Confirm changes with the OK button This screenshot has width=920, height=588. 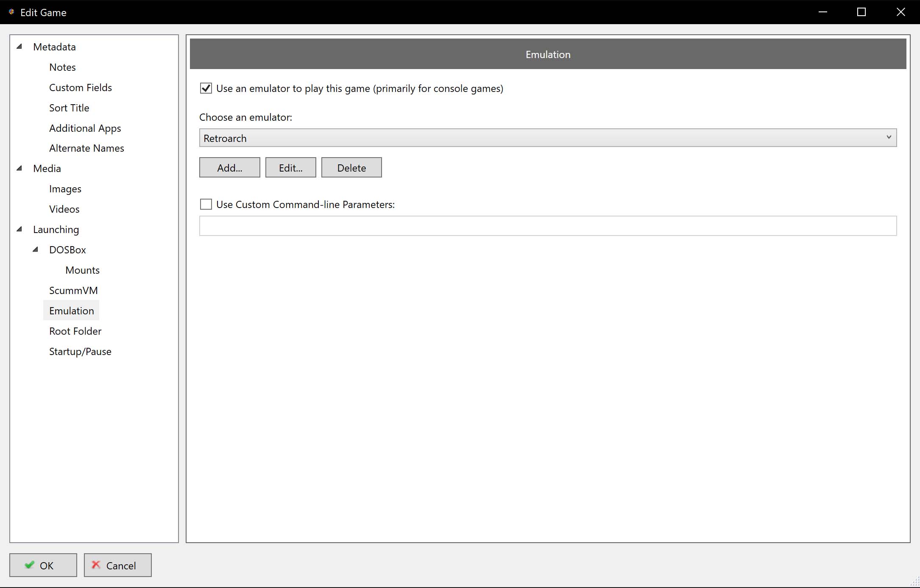43,565
